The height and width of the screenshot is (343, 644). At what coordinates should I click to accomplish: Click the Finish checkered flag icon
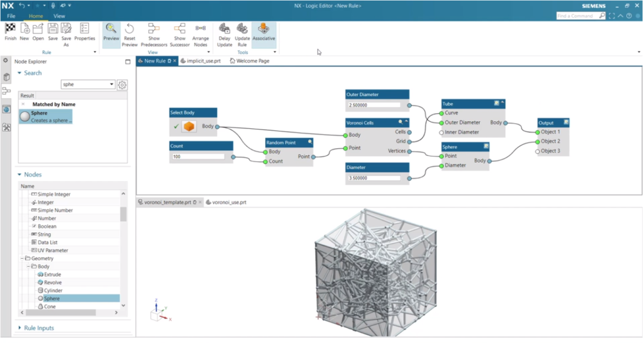click(x=10, y=29)
